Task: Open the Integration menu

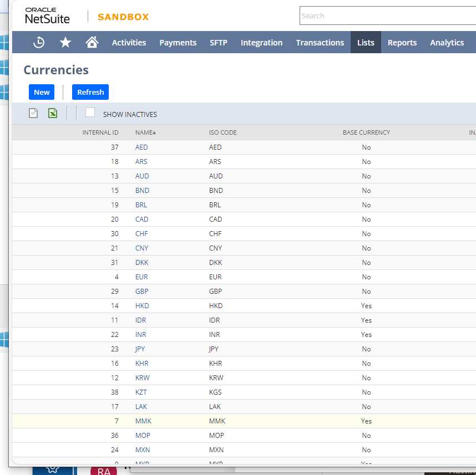Action: pyautogui.click(x=262, y=43)
